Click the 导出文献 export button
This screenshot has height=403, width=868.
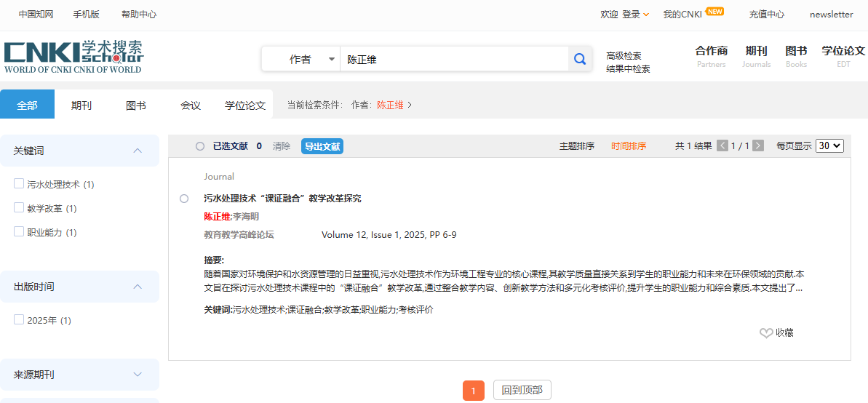(322, 146)
